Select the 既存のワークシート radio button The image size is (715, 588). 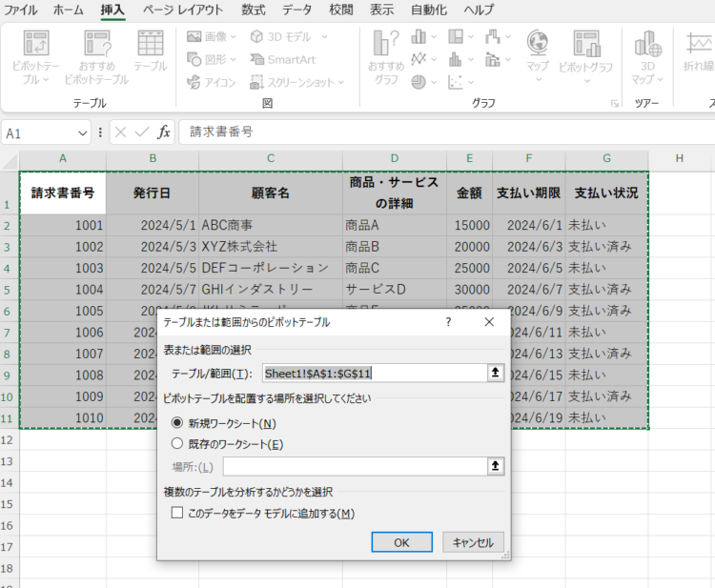click(x=176, y=443)
